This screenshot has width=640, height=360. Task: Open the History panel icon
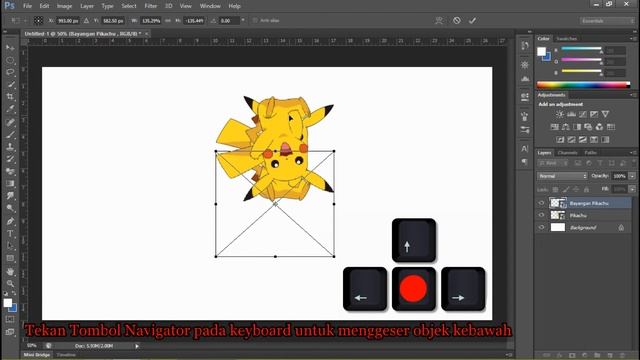pyautogui.click(x=525, y=46)
